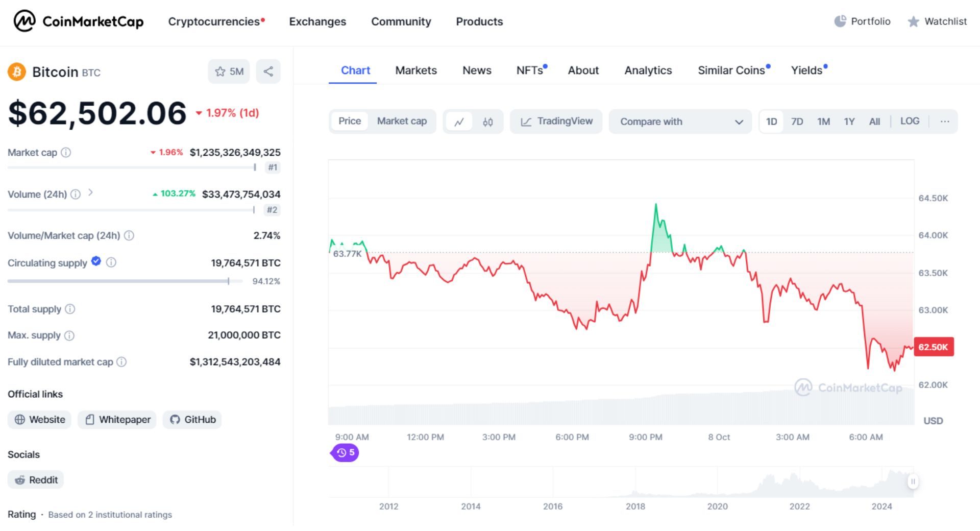
Task: Open the chart history counter badge
Action: pos(345,452)
